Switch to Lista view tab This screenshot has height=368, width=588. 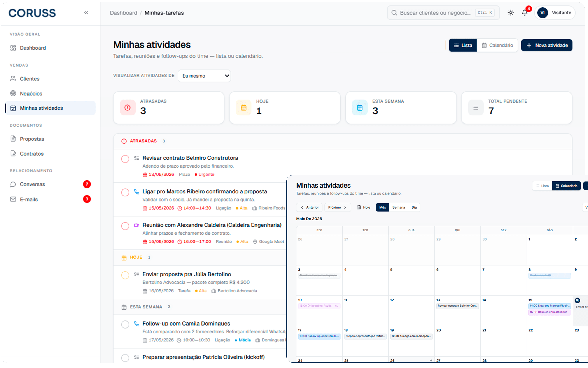(x=463, y=45)
